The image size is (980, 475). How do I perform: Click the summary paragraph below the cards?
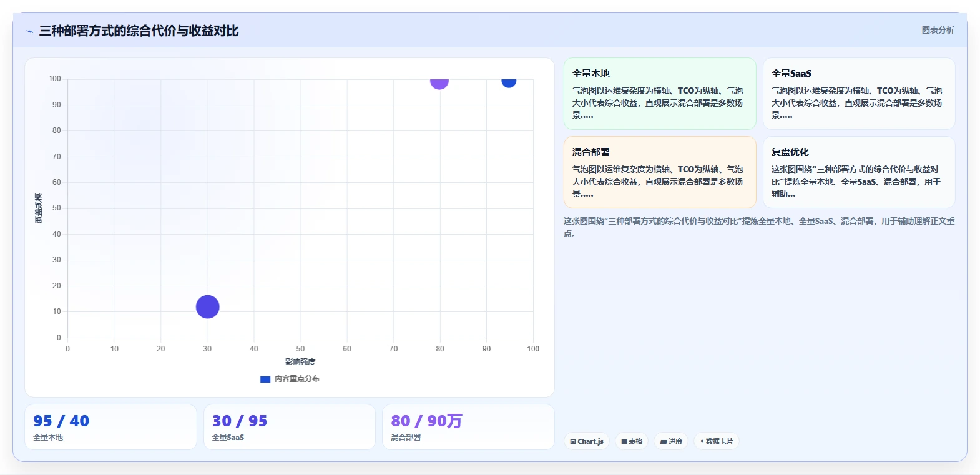click(x=759, y=227)
